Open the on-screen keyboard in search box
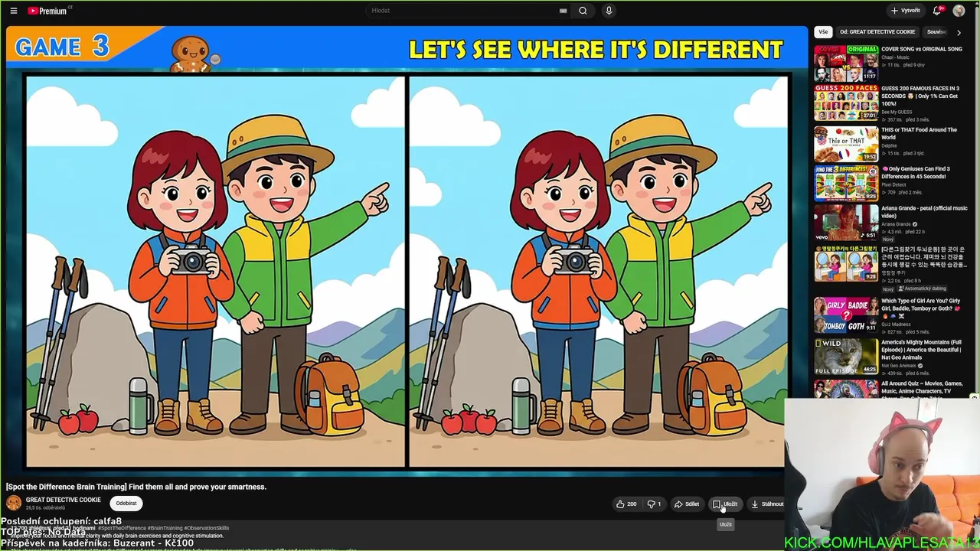The width and height of the screenshot is (980, 551). pyautogui.click(x=563, y=11)
